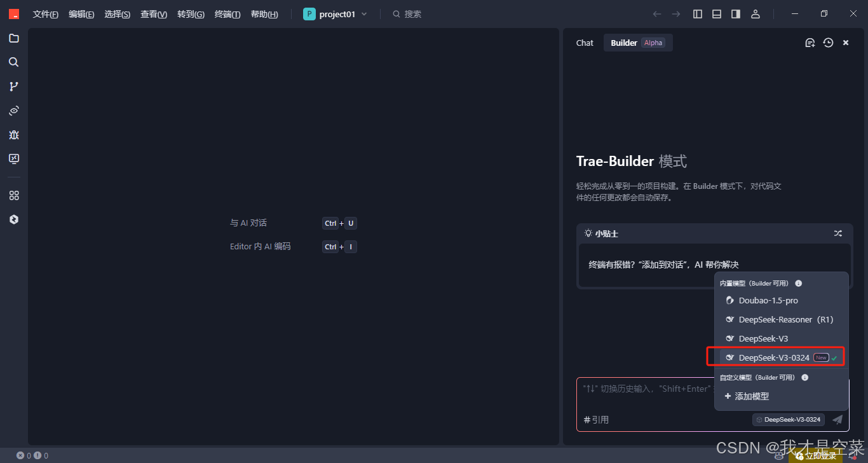The width and height of the screenshot is (868, 463).
Task: Select the DeepSeek-V3-0324 model
Action: click(x=782, y=357)
